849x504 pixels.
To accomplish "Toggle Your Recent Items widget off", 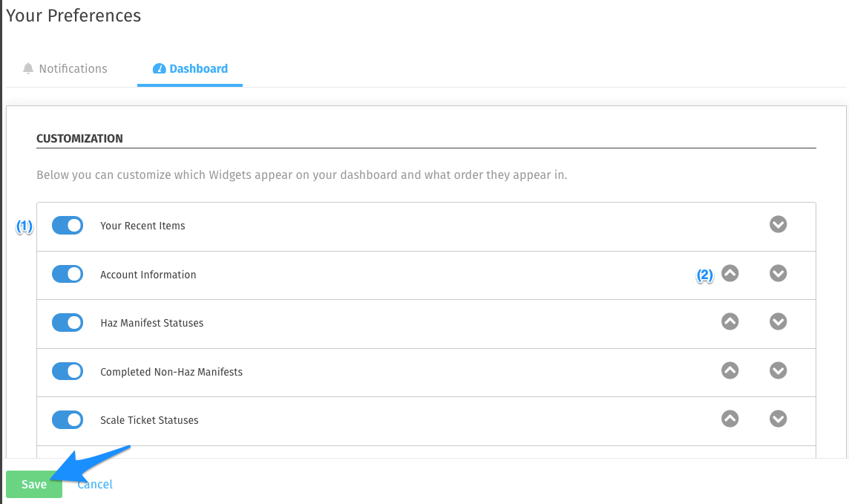I will pos(68,226).
